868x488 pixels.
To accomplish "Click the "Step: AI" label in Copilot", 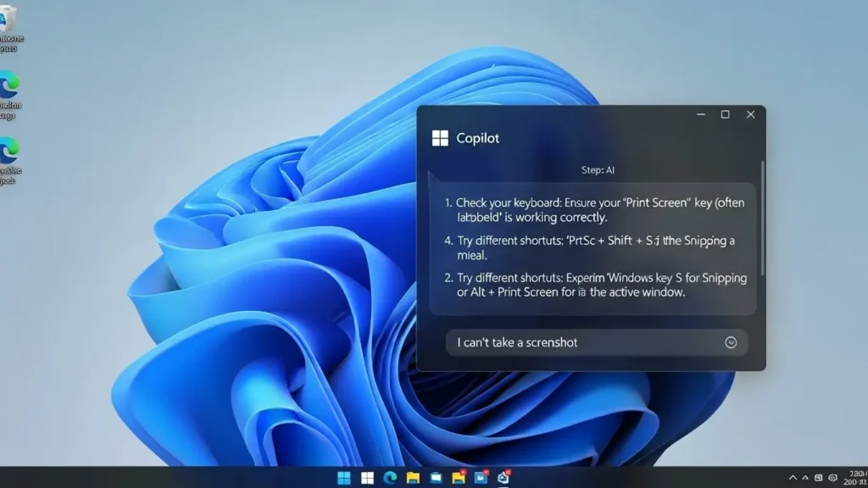I will (598, 170).
